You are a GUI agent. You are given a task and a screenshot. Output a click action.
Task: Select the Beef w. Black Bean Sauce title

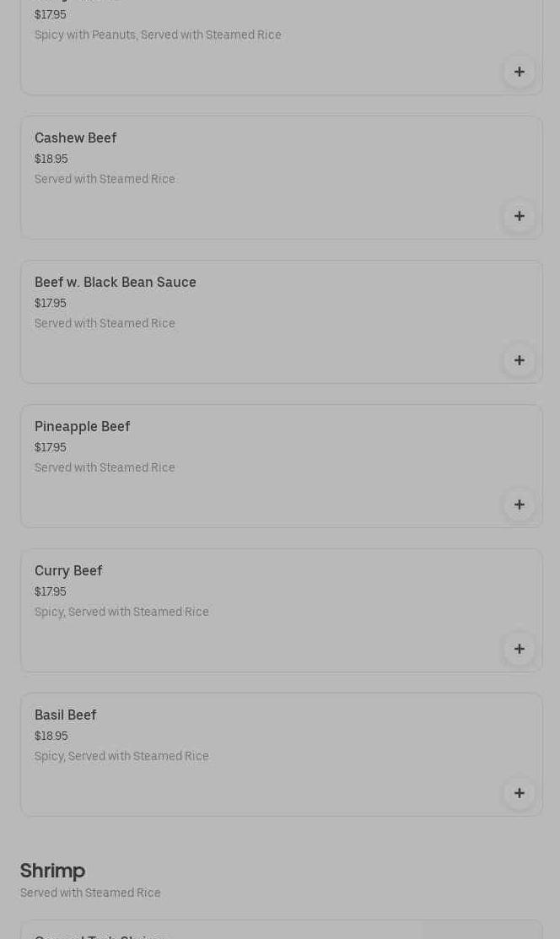pos(116,282)
